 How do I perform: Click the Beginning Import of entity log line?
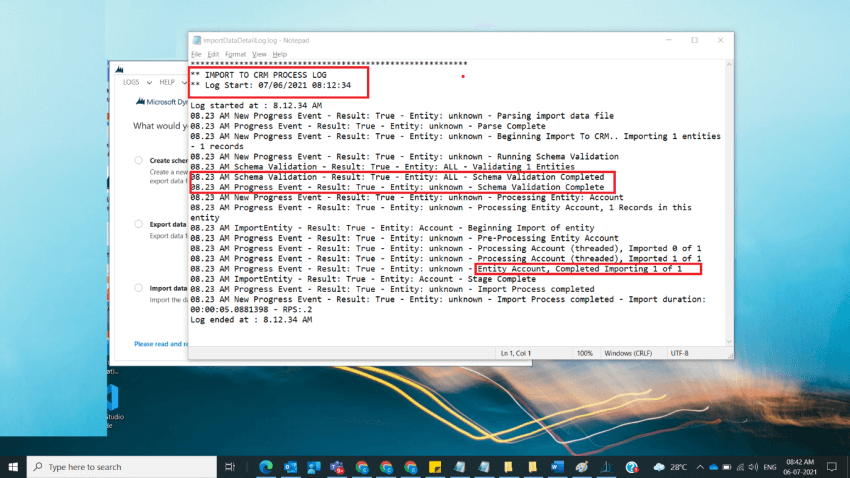(392, 228)
